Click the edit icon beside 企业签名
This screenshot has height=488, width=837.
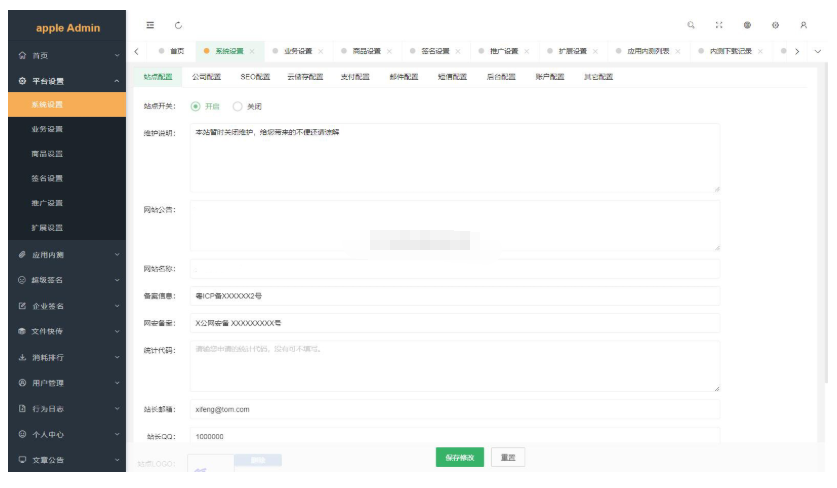22,306
